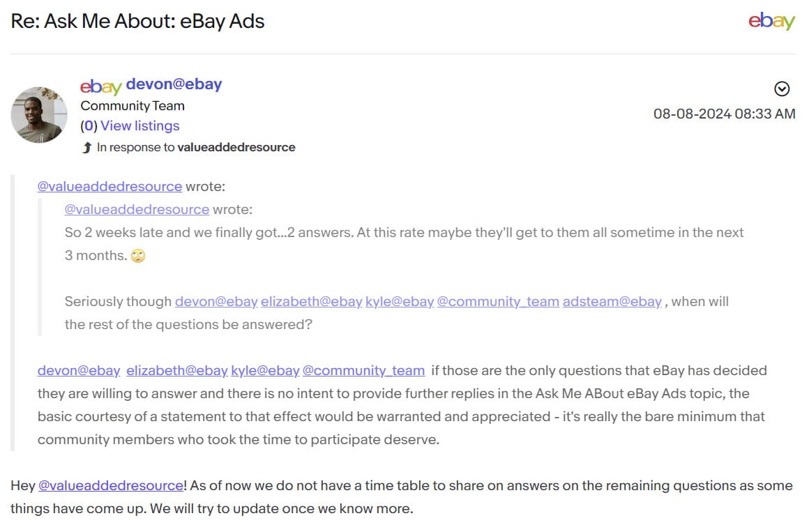Click @valueaddedresource mention in devon's reply
Viewport: 809px width, 532px height.
110,485
